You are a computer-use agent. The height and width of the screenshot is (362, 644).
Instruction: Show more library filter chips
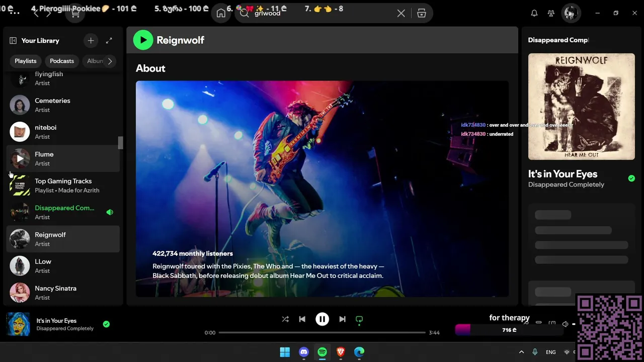110,61
